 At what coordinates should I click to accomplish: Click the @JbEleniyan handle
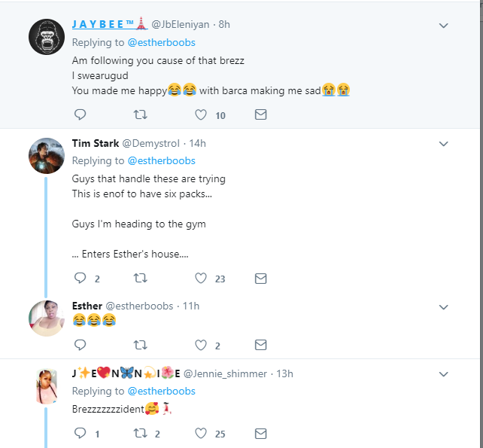point(183,24)
